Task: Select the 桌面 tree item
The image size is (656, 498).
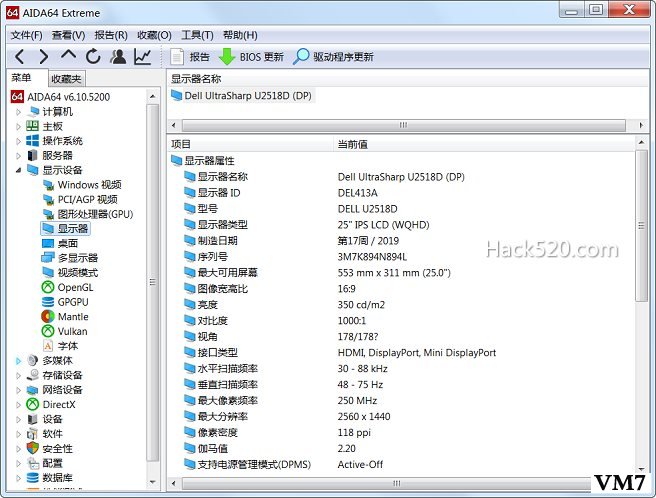Action: coord(60,243)
